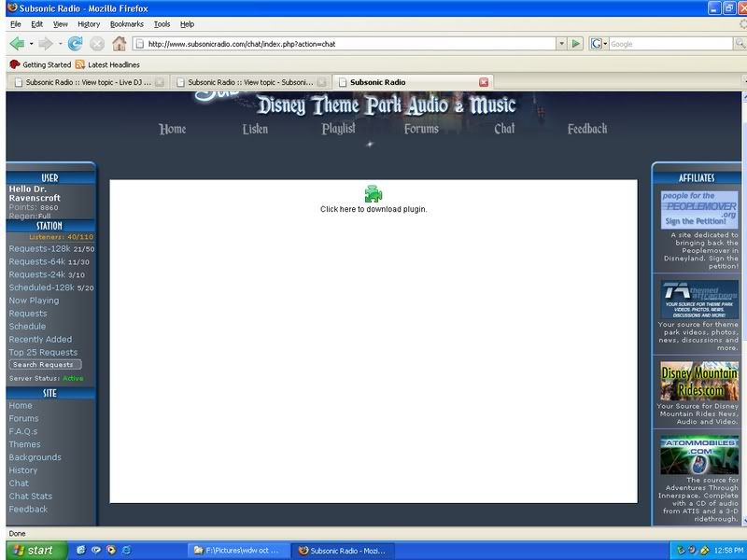The height and width of the screenshot is (560, 747).
Task: Select Scheduled-128k station stream
Action: 41,287
